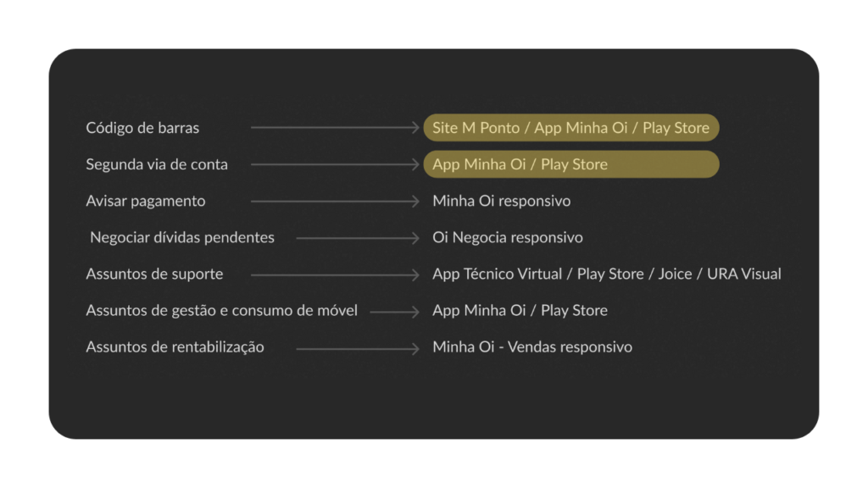Click unhighlighted 'App Minha Oi / Play Store' text
Viewport: 868px width, 488px height.
(x=520, y=310)
